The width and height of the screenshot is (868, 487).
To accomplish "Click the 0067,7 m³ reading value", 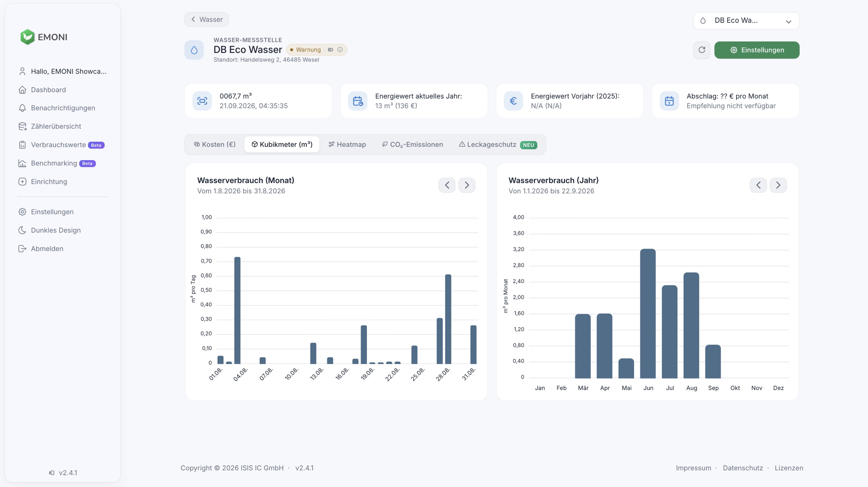I will [x=236, y=96].
